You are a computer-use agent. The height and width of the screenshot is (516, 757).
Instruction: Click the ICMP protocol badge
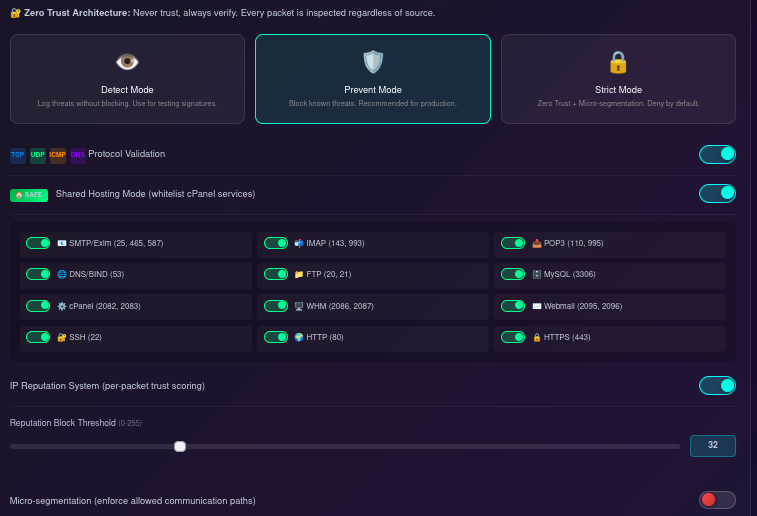click(x=57, y=155)
